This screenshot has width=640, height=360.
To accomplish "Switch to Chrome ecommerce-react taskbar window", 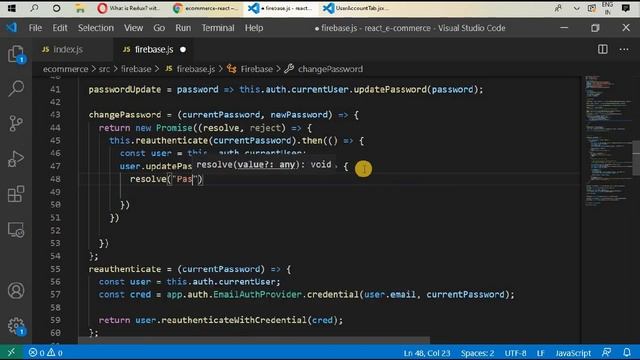I will (x=206, y=8).
